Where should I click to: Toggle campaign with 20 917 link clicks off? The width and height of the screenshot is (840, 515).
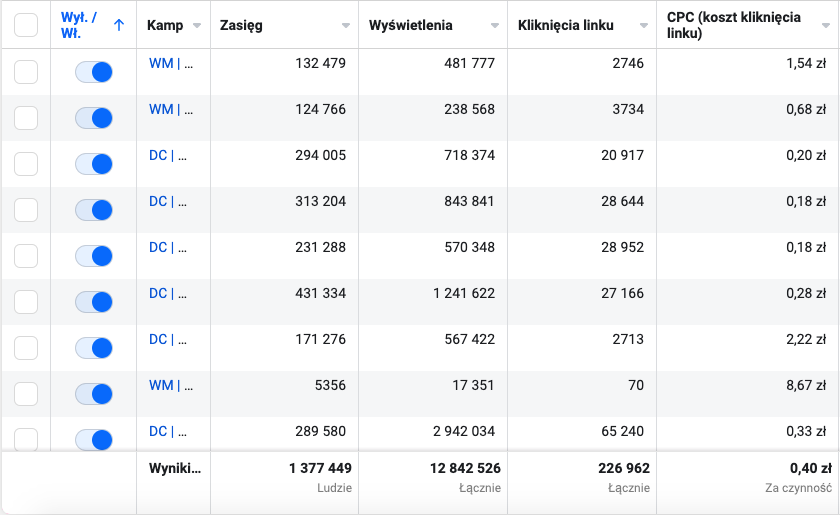click(x=94, y=164)
